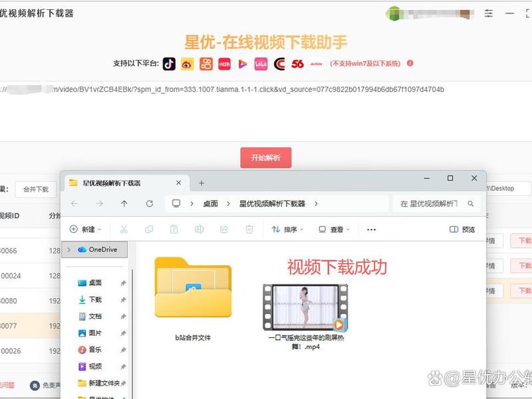The image size is (532, 399).
Task: Open the 新建 new item dropdown
Action: [86, 229]
